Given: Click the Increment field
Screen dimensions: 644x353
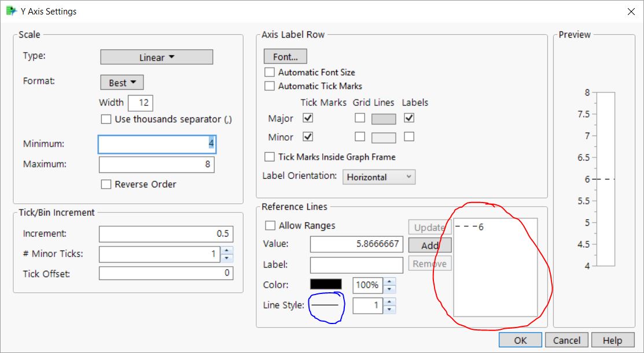Looking at the screenshot, I should [166, 234].
